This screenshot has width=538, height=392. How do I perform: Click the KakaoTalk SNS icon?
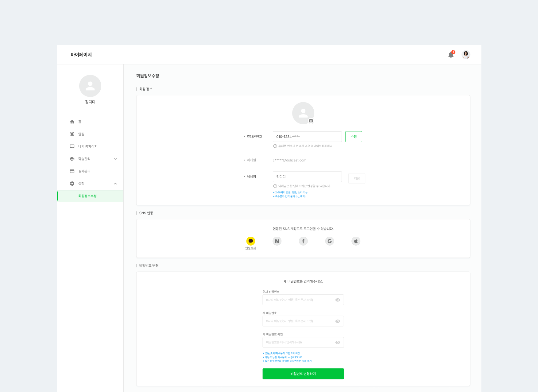[251, 241]
